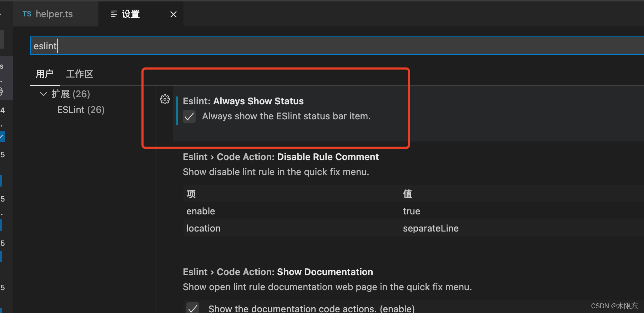
Task: Open the gear menu for Always Show Status
Action: pyautogui.click(x=165, y=99)
